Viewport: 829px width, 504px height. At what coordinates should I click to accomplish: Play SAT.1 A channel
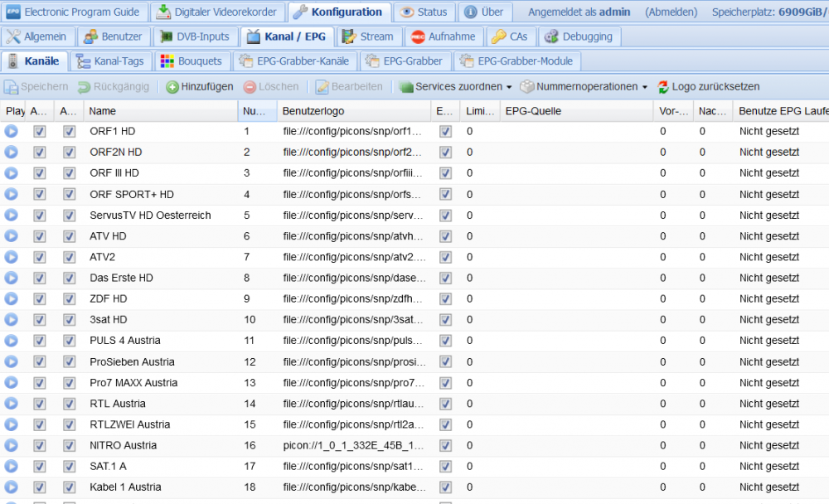(x=11, y=466)
